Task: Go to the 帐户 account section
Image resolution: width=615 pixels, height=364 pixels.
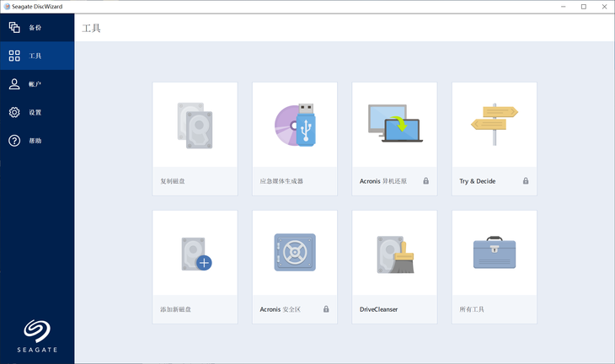Action: (x=37, y=84)
